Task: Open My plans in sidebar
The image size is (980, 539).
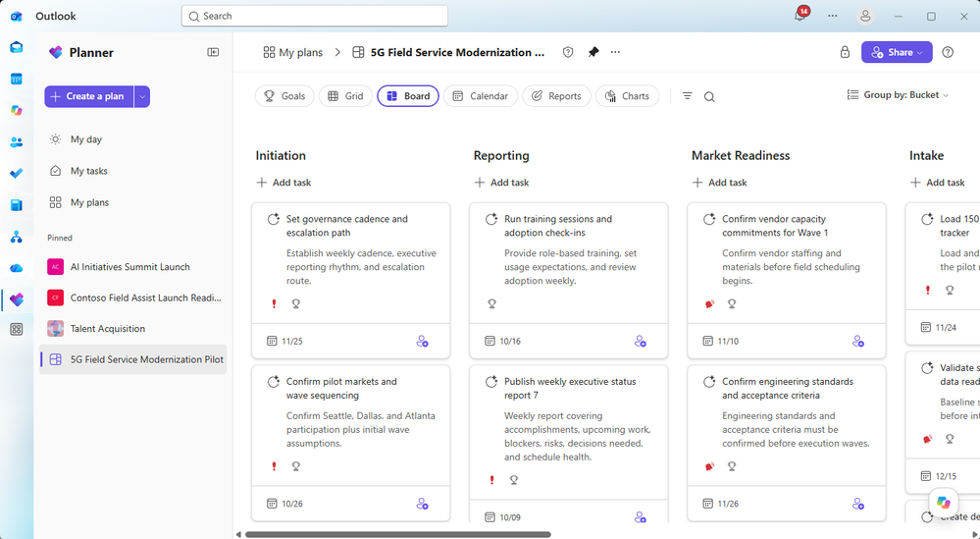Action: (133, 202)
